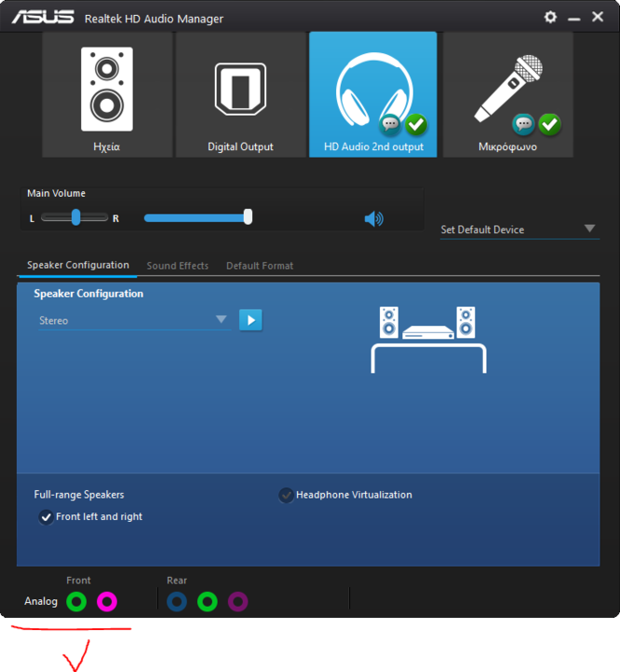Image resolution: width=620 pixels, height=672 pixels.
Task: Click the 'Analog' label text
Action: click(41, 601)
